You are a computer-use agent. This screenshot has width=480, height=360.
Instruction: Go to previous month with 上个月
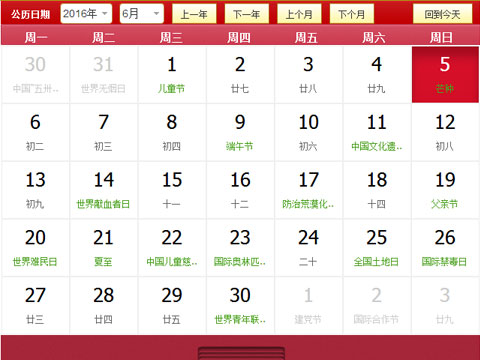(x=299, y=14)
